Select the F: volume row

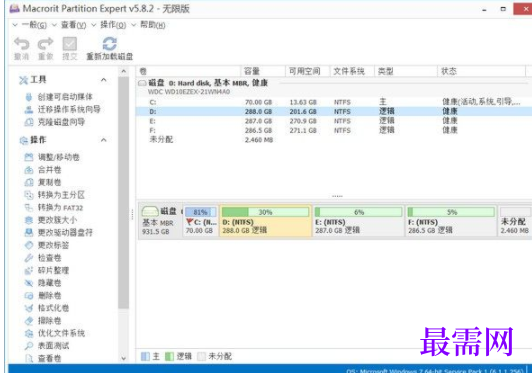coord(334,131)
